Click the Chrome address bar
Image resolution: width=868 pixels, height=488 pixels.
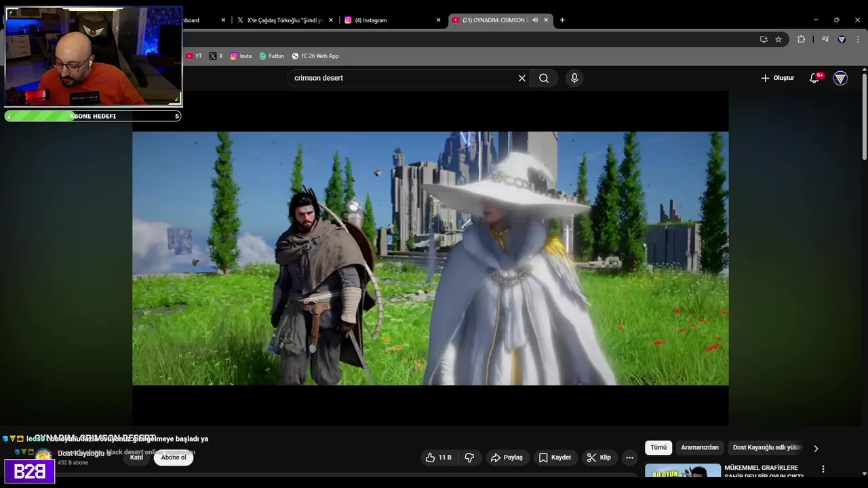click(468, 39)
